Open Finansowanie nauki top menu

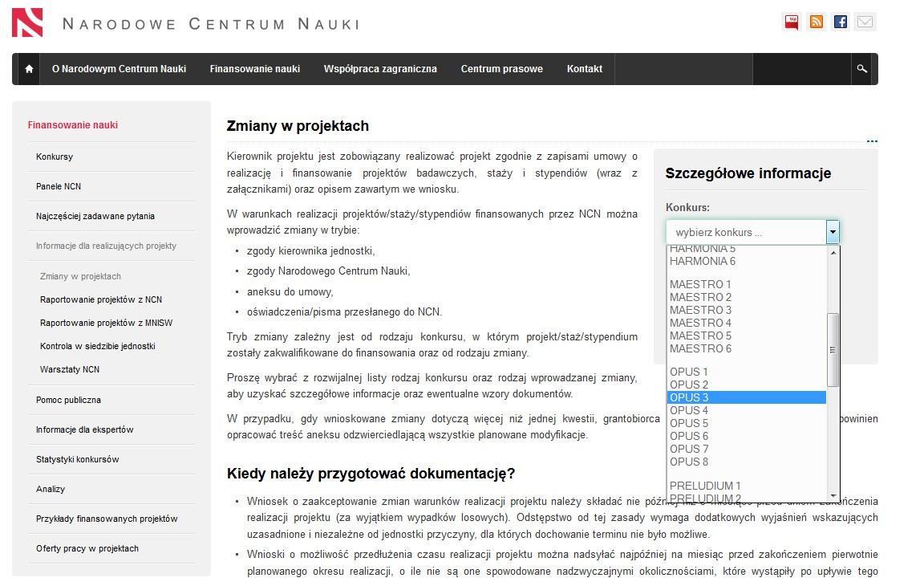coord(254,69)
